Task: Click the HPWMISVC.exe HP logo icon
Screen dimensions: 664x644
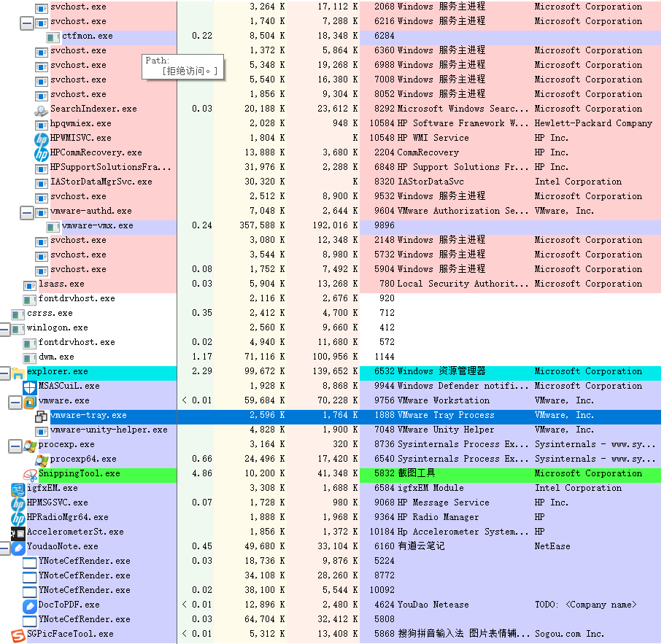Action: 41,139
